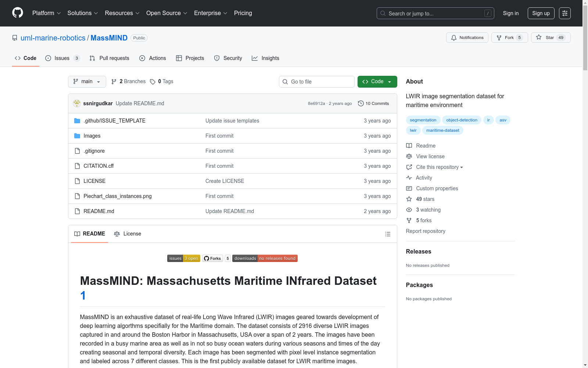588x368 pixels.
Task: Expand the Solutions menu
Action: [83, 13]
